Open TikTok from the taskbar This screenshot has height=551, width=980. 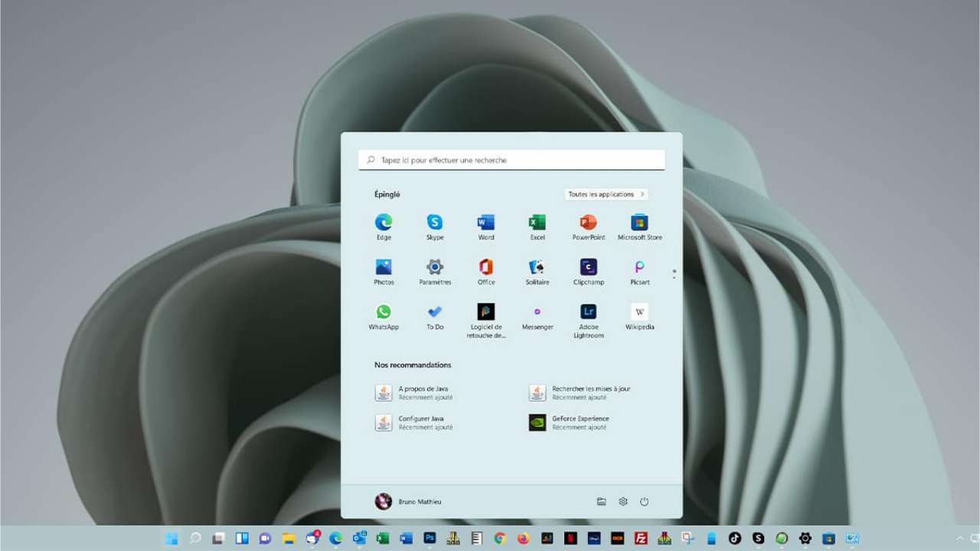tap(734, 538)
